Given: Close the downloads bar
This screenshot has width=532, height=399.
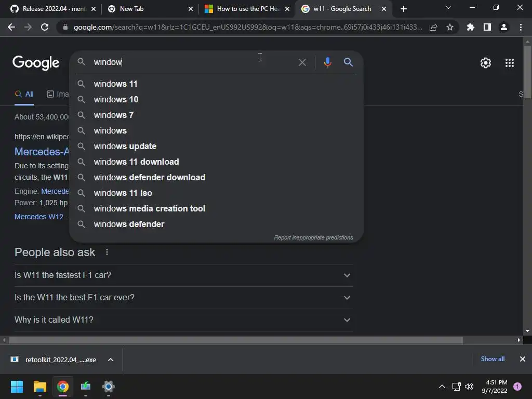Looking at the screenshot, I should pos(523,359).
